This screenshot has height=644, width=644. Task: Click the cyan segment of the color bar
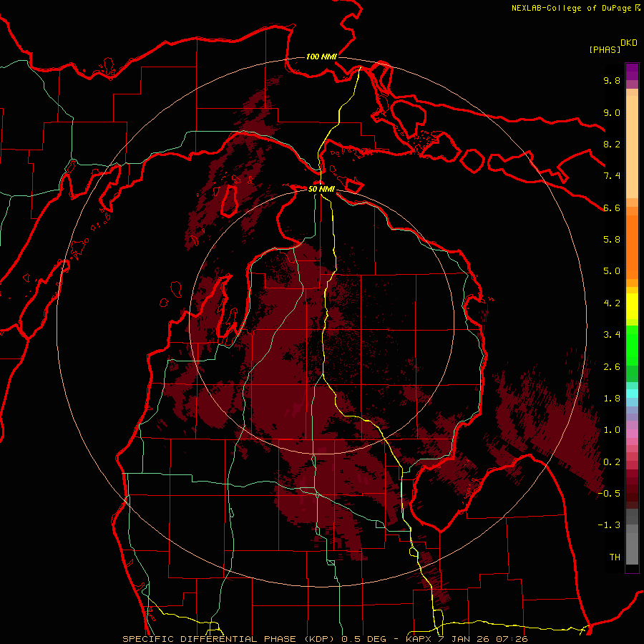pyautogui.click(x=632, y=393)
